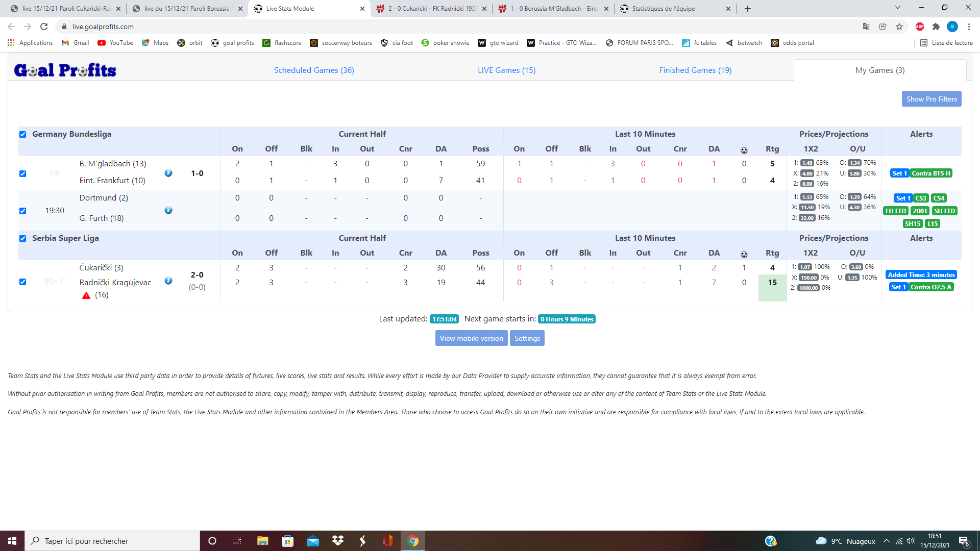The width and height of the screenshot is (980, 551).
Task: Click the FH LTD alert badge
Action: [896, 211]
